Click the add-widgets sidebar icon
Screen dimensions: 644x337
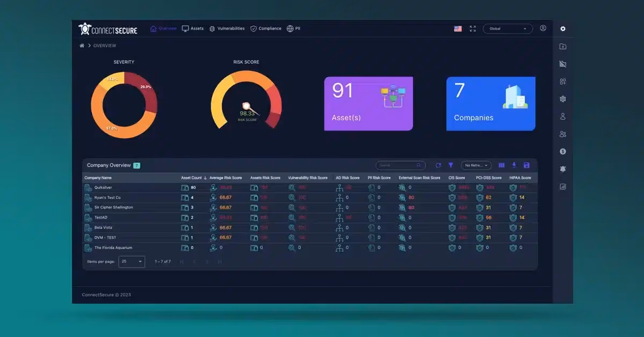[x=563, y=82]
